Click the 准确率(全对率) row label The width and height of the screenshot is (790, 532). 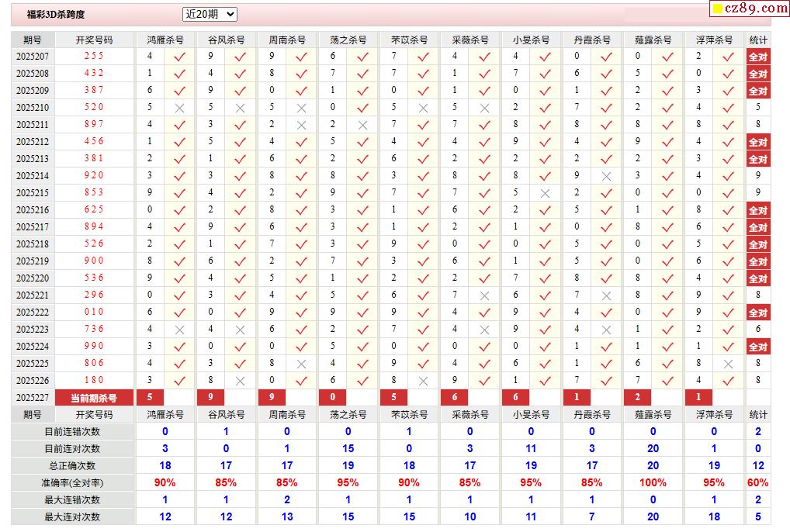click(72, 483)
